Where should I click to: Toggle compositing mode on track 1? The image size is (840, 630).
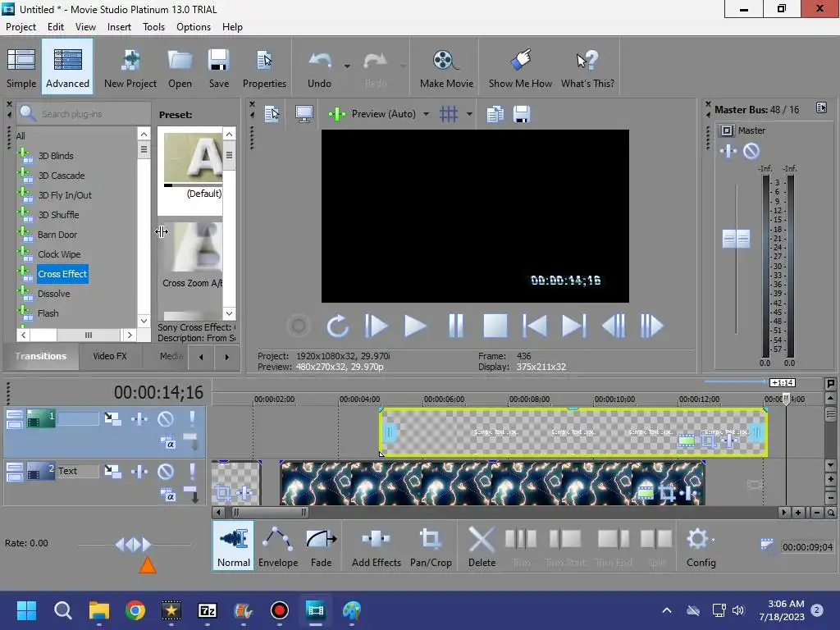click(x=167, y=442)
